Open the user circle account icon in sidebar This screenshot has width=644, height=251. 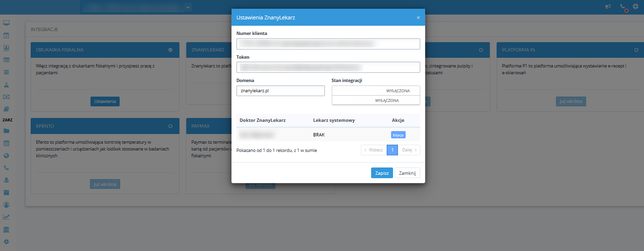click(x=7, y=204)
